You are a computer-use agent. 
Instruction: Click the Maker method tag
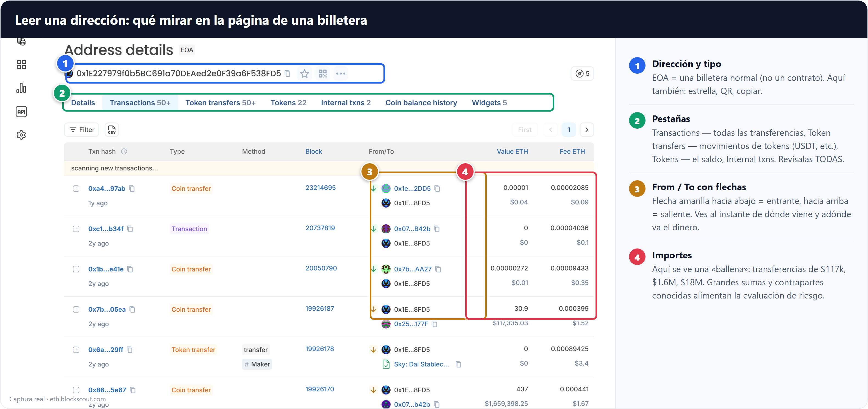257,364
